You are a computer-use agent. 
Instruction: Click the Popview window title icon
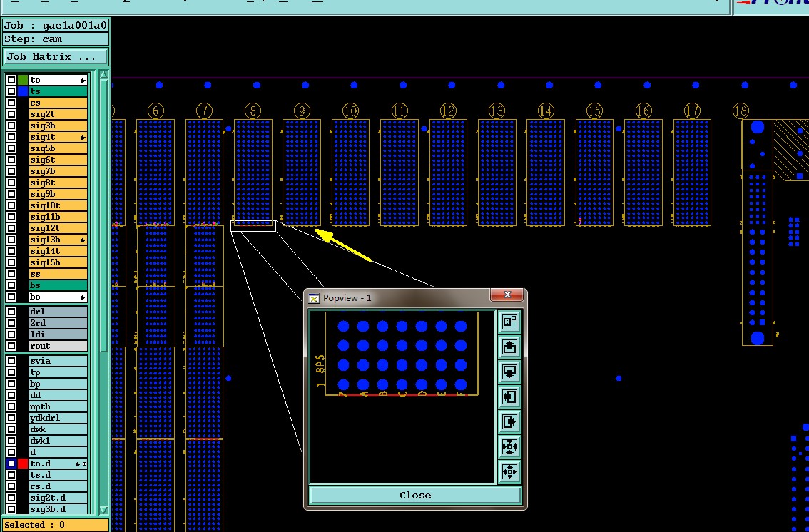click(314, 298)
